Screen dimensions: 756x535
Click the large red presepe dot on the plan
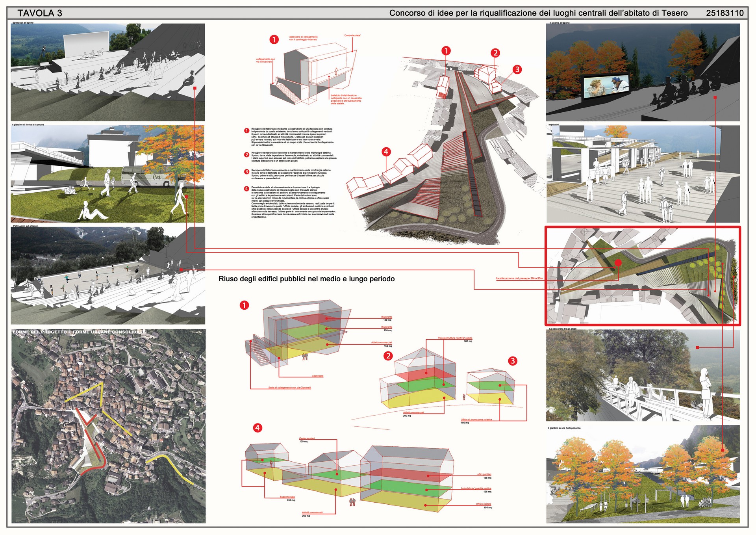(618, 263)
